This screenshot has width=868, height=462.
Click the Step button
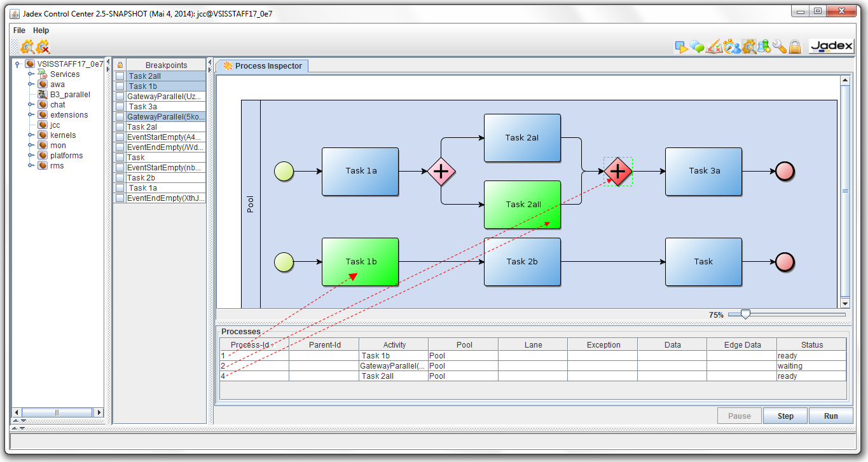tap(785, 416)
